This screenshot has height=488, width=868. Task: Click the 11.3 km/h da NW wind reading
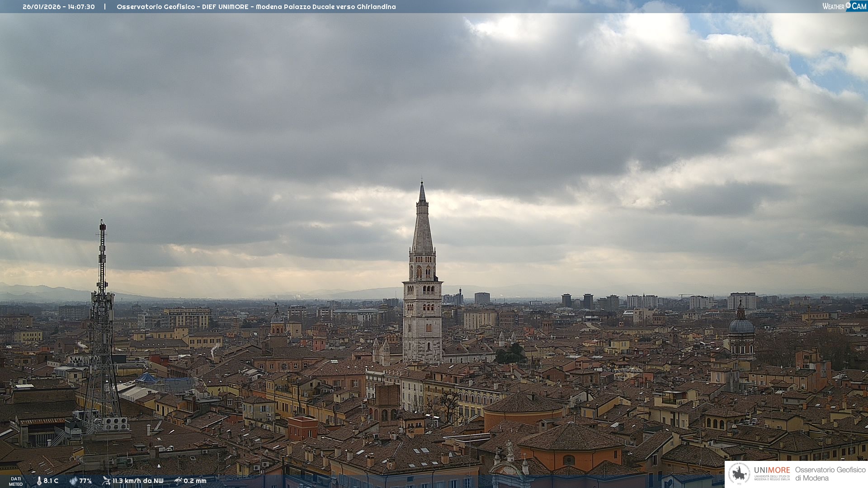click(x=138, y=481)
